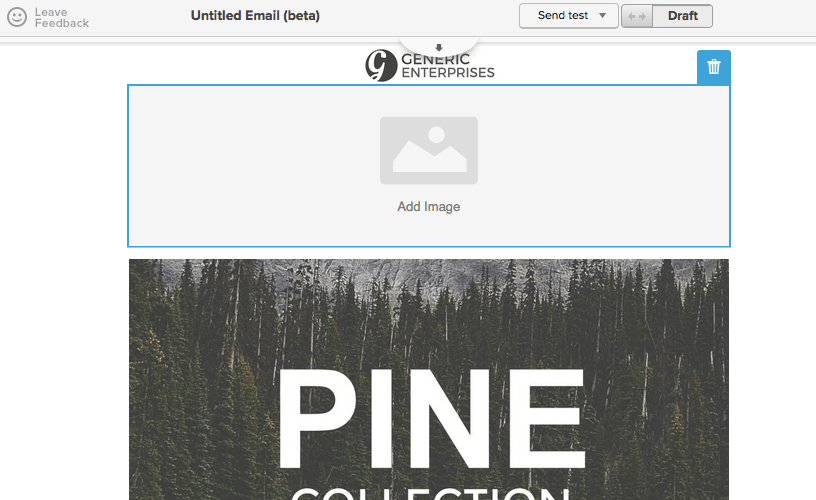The height and width of the screenshot is (500, 816).
Task: Select the pine forest hero image
Action: [x=429, y=380]
